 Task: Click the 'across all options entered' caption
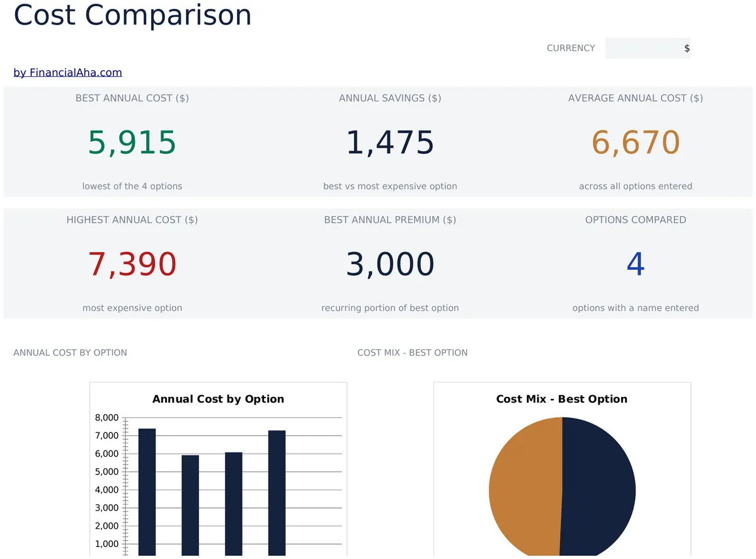[x=636, y=187]
